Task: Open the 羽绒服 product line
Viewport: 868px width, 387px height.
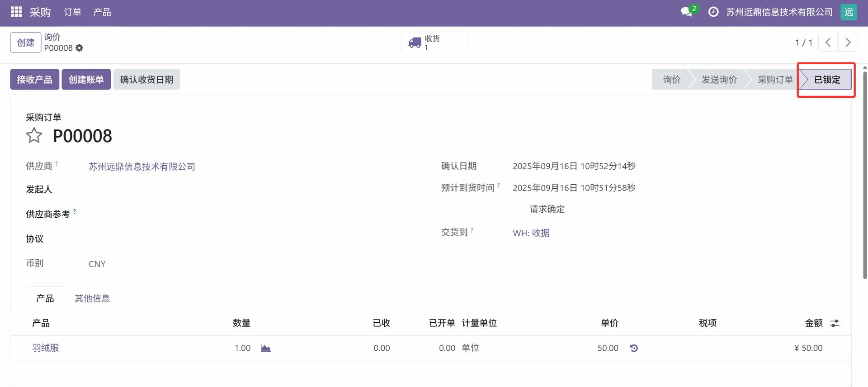Action: pos(46,348)
